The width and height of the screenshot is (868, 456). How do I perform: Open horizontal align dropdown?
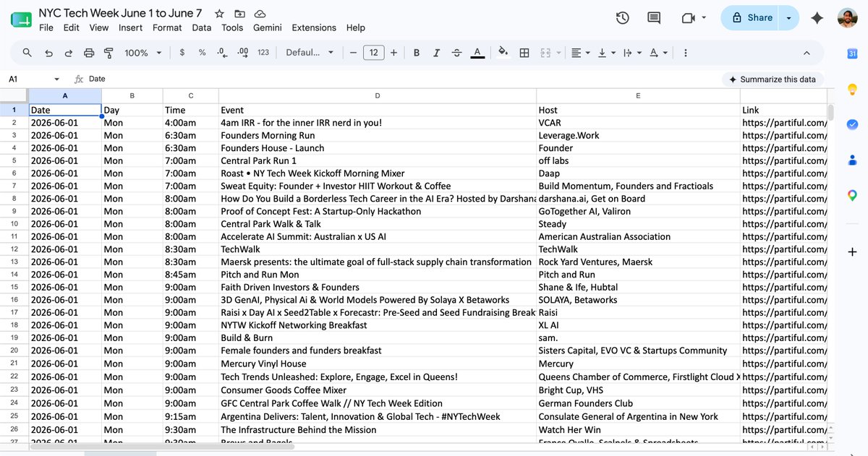pos(580,53)
